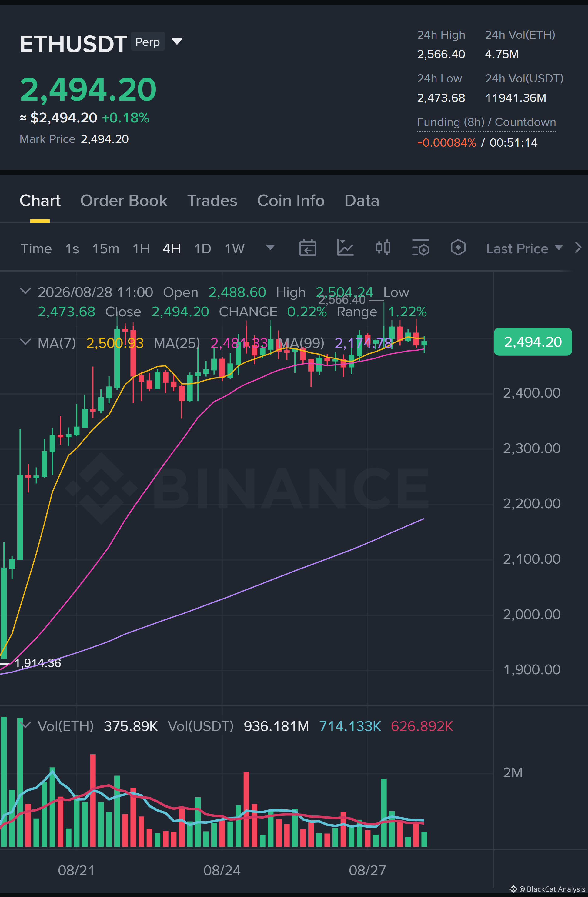Select the 4H interval

pos(172,248)
